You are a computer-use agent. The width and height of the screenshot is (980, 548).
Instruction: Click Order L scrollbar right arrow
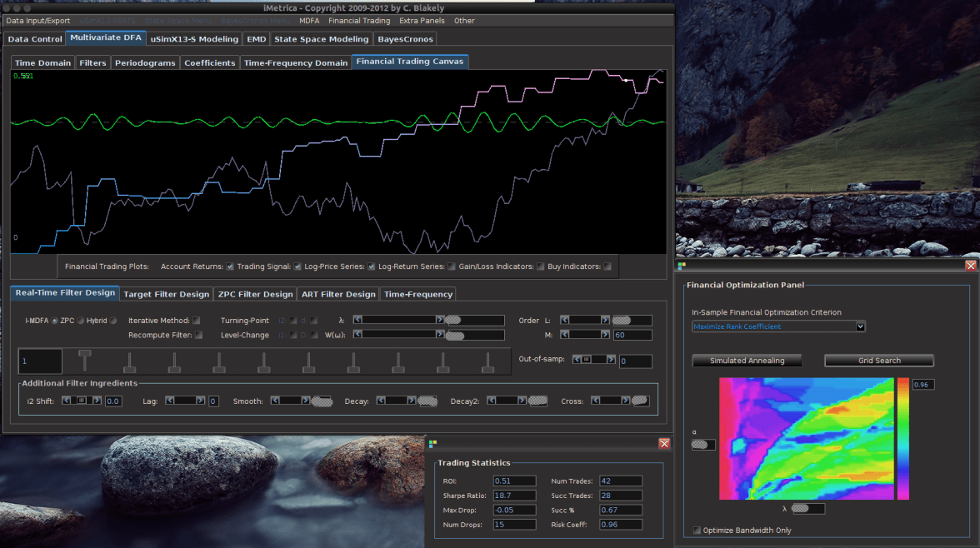607,319
